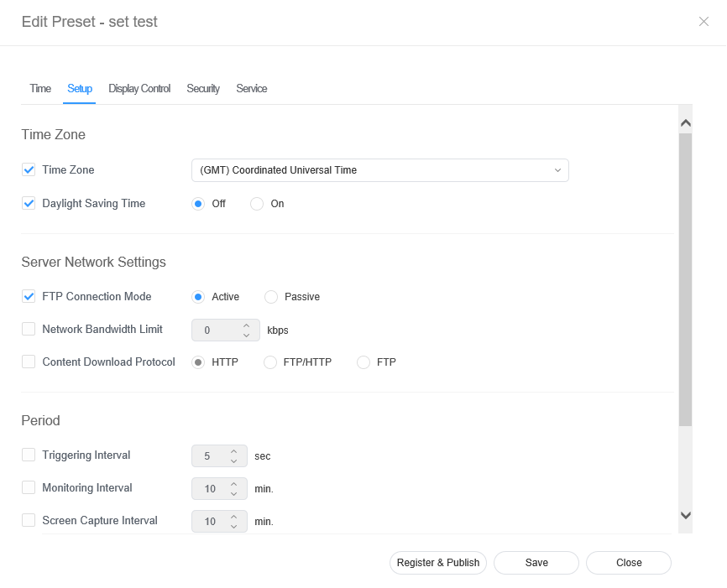Decrease the Monitoring Interval value
Screen dimensions: 727x588
234,493
